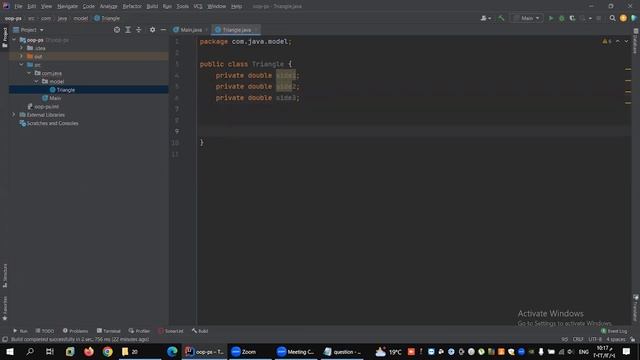Image resolution: width=640 pixels, height=360 pixels.
Task: Expand External Libraries node
Action: (14, 115)
